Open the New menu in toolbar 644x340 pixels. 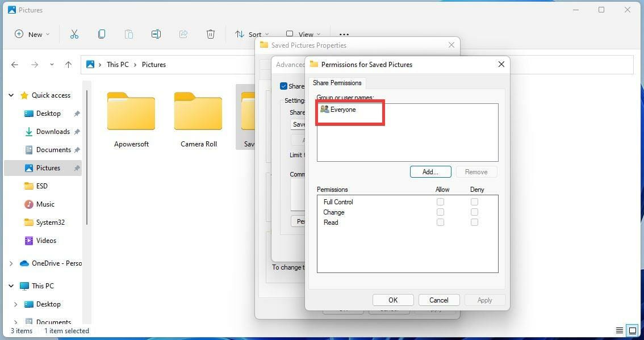point(32,35)
